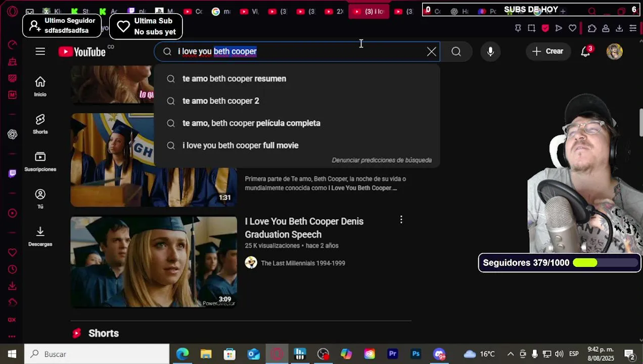Click the toolbar heart bookmark icon
Viewport: 643px width, 364px height.
coord(572,28)
